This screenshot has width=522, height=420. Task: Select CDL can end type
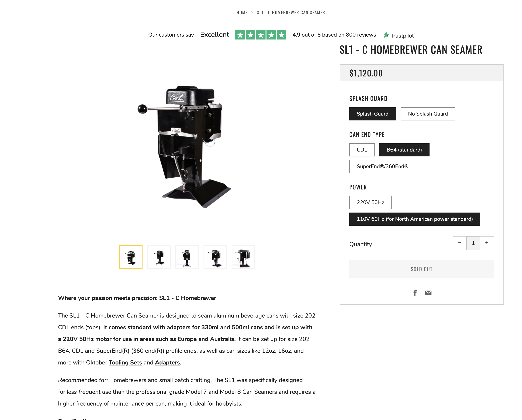pyautogui.click(x=362, y=150)
